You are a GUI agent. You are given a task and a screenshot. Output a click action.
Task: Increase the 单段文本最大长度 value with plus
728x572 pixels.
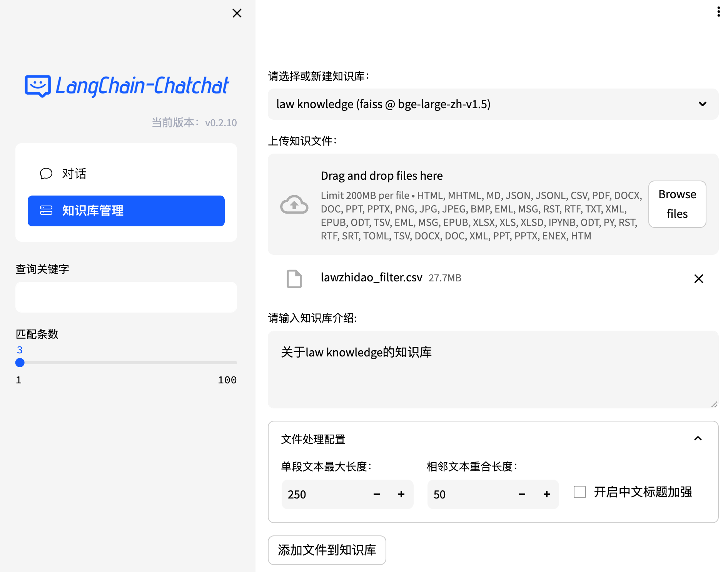coord(401,494)
